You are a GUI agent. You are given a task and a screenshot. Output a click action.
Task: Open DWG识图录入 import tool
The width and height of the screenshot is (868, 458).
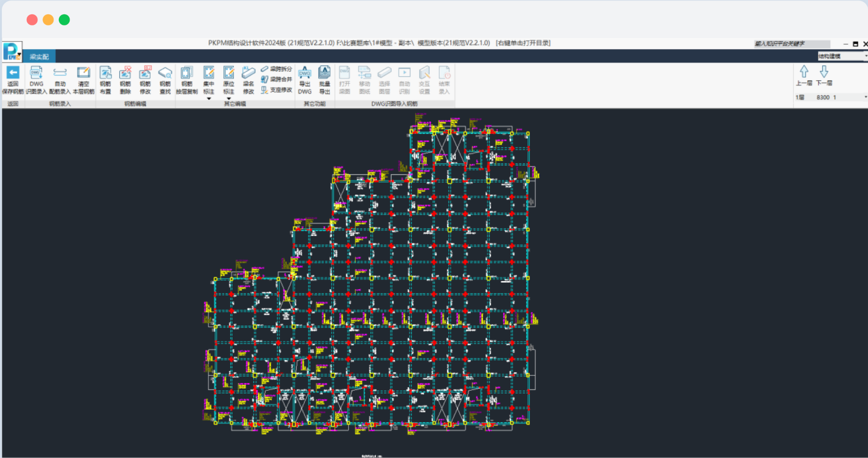[36, 73]
